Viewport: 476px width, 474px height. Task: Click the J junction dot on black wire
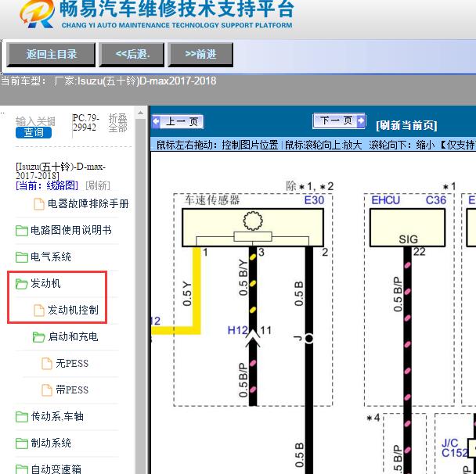pos(309,338)
